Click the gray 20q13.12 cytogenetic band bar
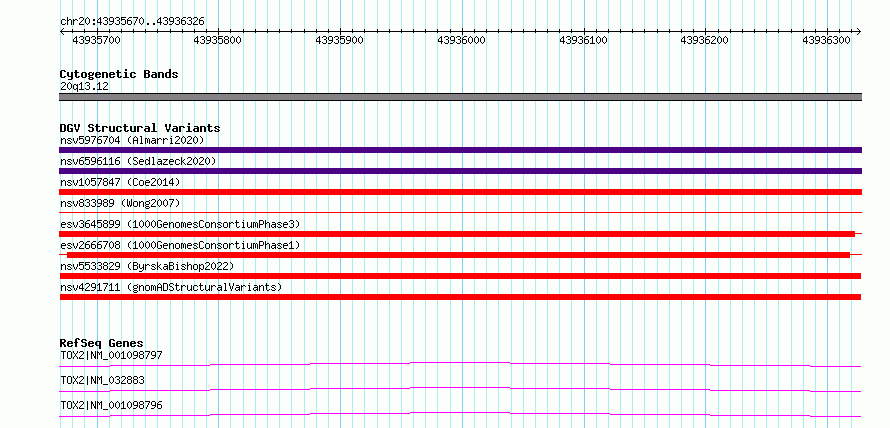 pyautogui.click(x=460, y=97)
